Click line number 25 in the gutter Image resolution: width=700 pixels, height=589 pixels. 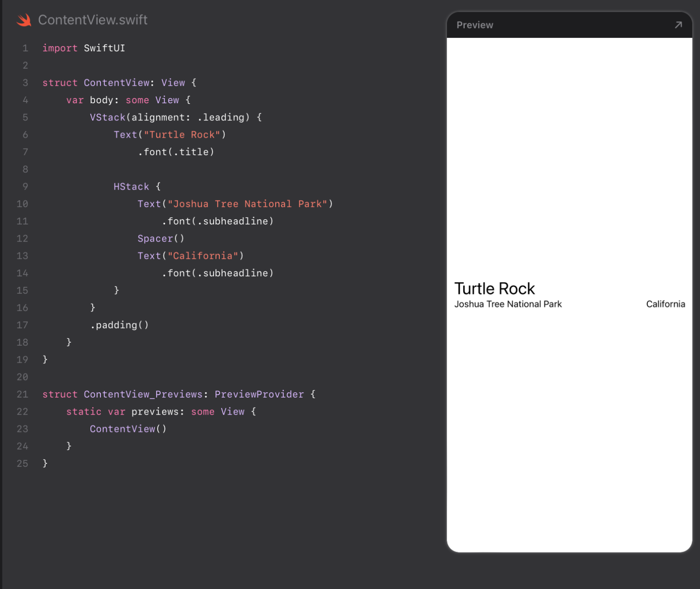(x=22, y=463)
